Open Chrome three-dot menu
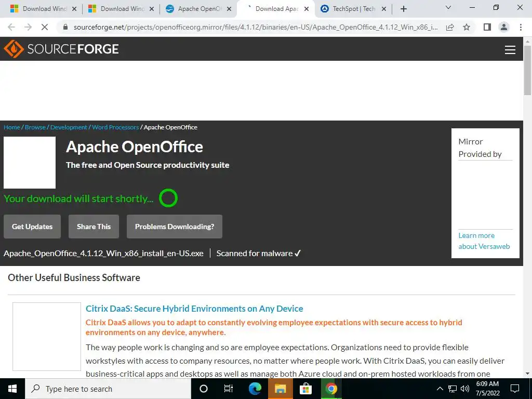Screen dimensions: 532x399 coord(521,27)
